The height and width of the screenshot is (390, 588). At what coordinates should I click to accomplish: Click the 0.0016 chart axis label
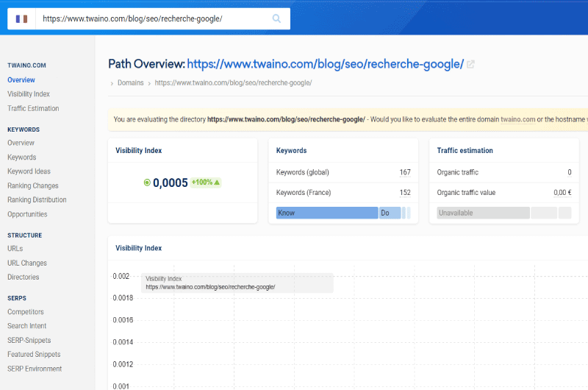point(123,320)
